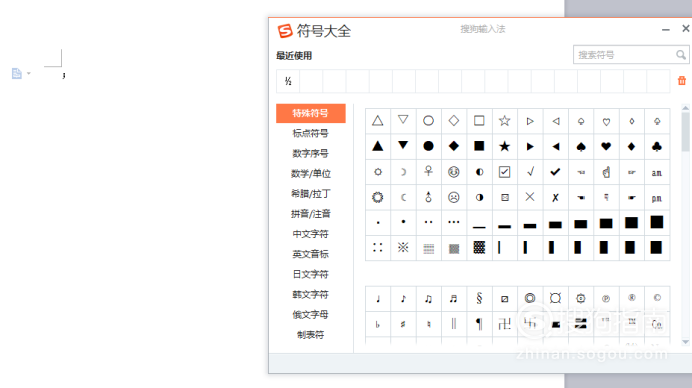Viewport: 692px width, 388px height.
Task: Clear recently used symbols with trash icon
Action: point(682,81)
